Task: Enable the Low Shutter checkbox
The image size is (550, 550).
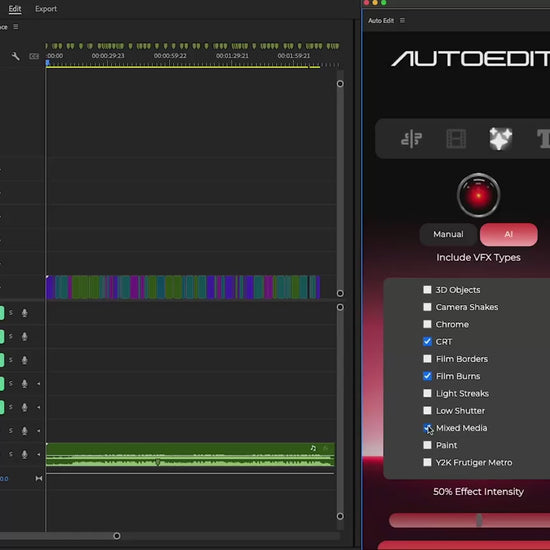Action: point(427,410)
